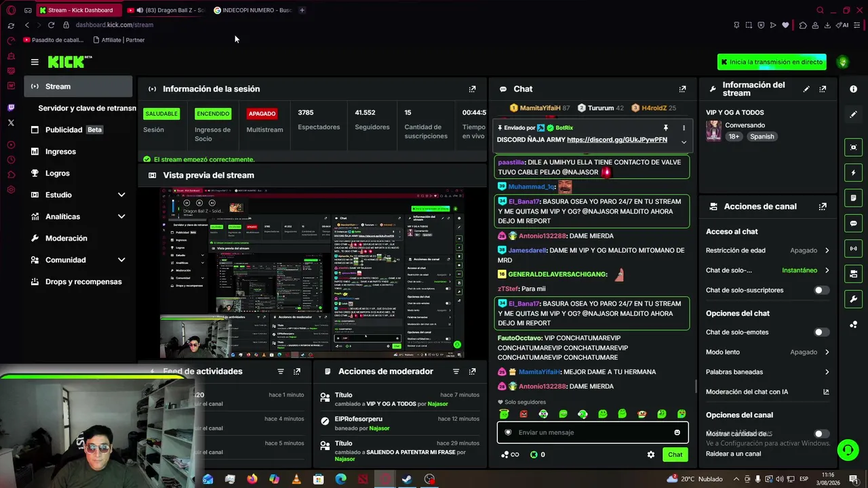Toggle Chat de solo-emotes switch
The height and width of the screenshot is (488, 868).
pyautogui.click(x=821, y=332)
